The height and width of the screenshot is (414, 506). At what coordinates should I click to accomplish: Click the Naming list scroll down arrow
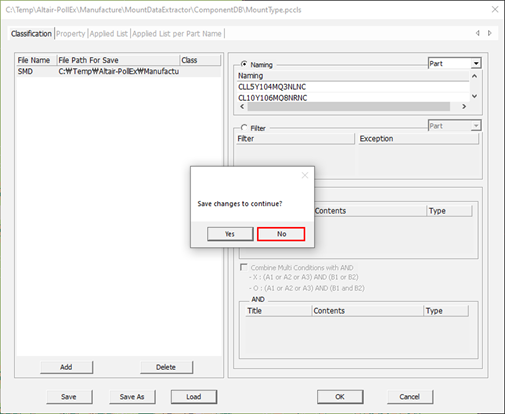(x=475, y=96)
